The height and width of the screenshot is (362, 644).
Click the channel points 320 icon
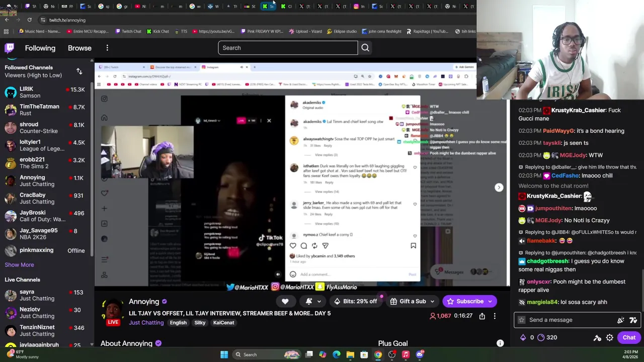click(x=541, y=337)
